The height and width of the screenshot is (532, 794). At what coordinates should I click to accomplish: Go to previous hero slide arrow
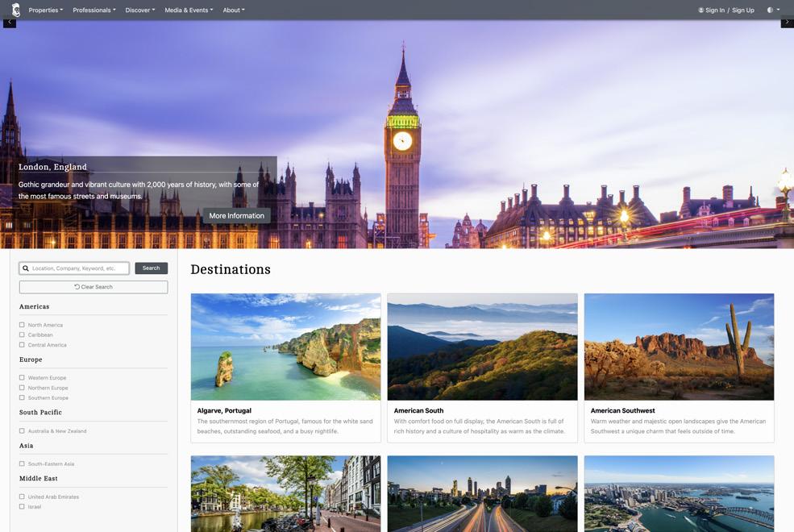pos(9,23)
